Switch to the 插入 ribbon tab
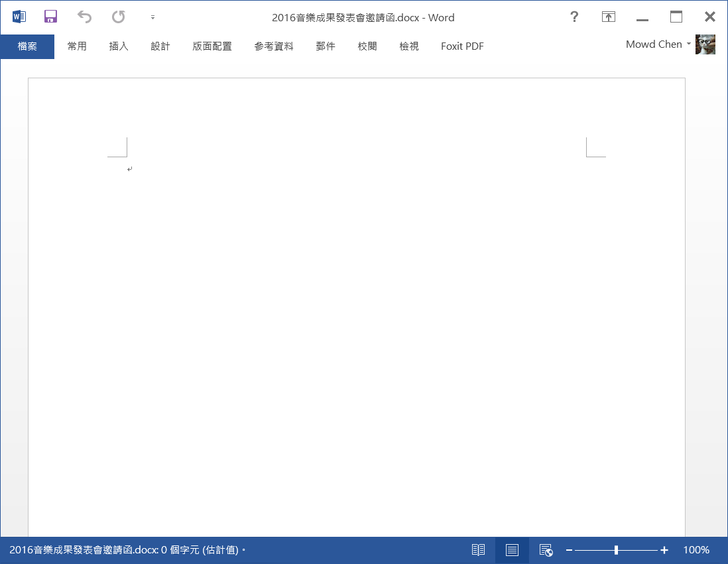The image size is (728, 564). (118, 46)
